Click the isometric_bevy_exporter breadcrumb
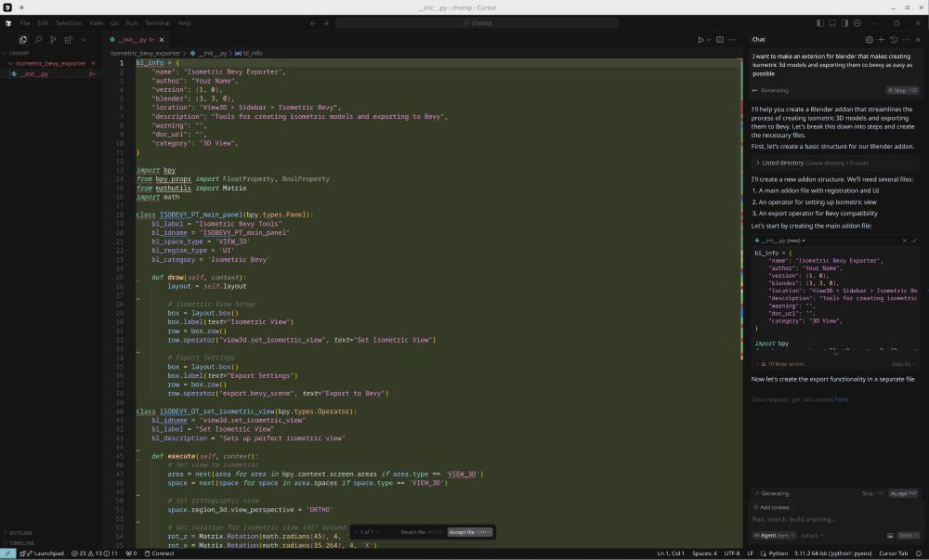This screenshot has height=560, width=929. pos(145,53)
